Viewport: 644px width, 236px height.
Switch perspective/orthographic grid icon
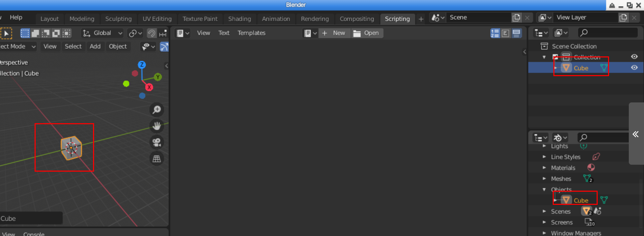point(157,158)
